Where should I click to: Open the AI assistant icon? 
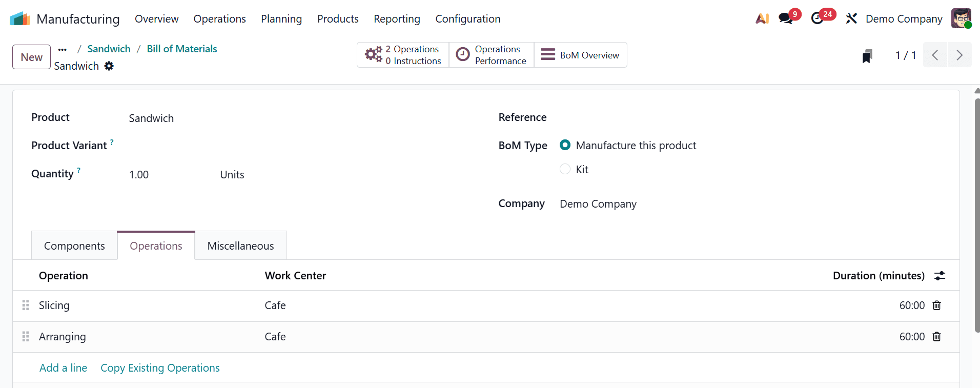click(x=762, y=19)
